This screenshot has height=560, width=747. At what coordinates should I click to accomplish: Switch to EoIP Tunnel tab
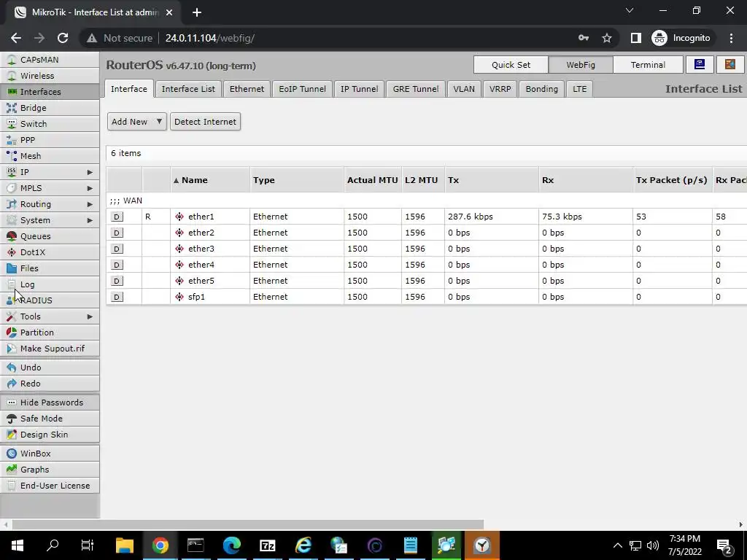303,89
